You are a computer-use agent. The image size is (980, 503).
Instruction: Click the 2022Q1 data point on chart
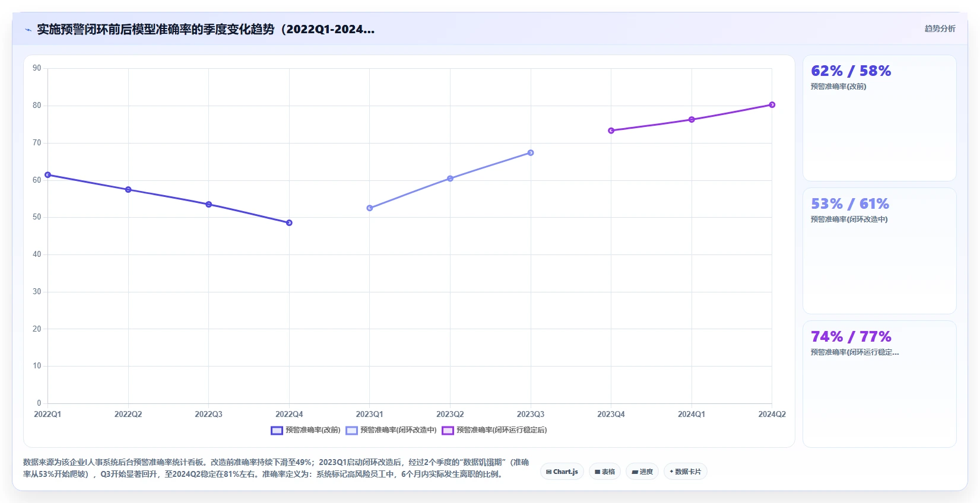(x=48, y=175)
